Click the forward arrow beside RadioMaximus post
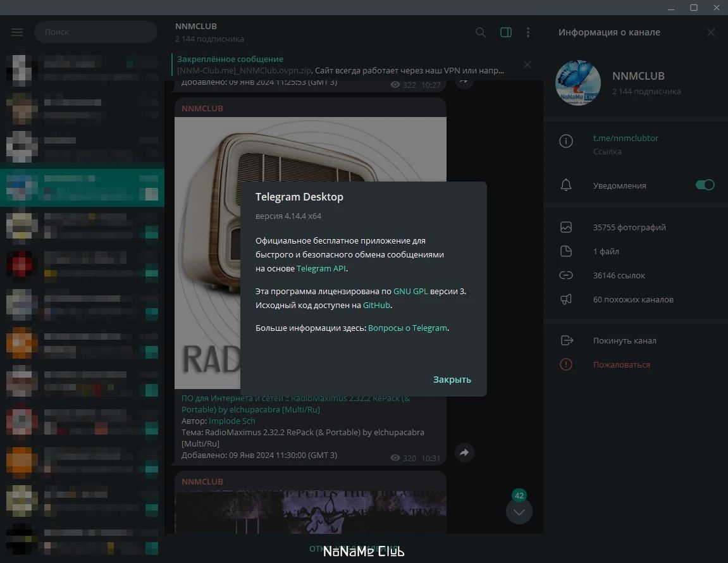This screenshot has height=563, width=728. 464,452
